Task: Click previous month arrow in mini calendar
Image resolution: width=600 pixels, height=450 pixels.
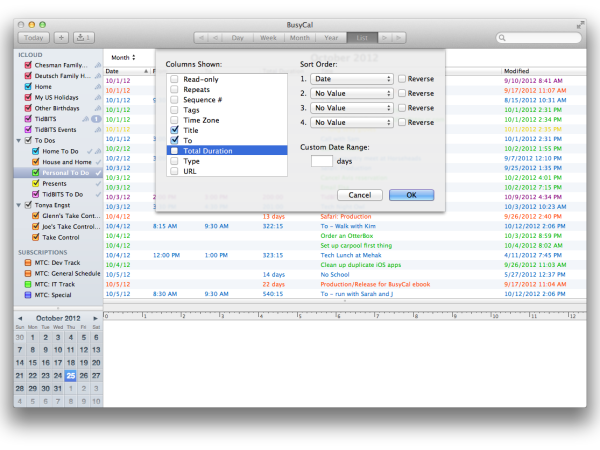Action: (x=20, y=318)
